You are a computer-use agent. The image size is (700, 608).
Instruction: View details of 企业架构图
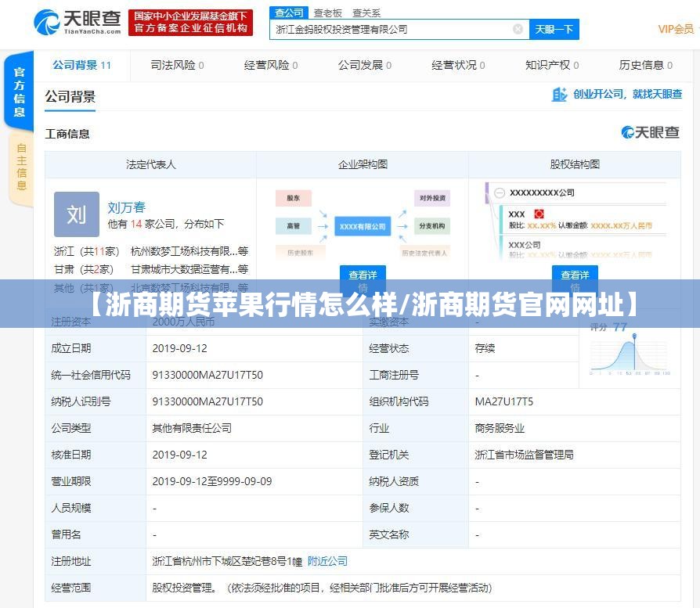(x=363, y=280)
